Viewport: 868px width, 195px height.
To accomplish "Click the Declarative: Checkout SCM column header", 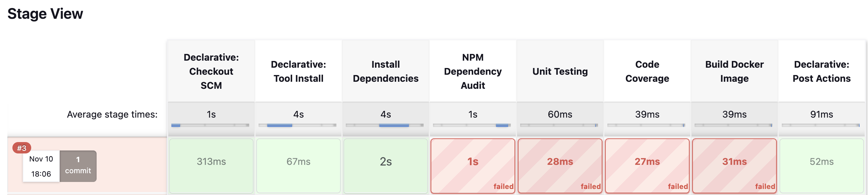I will click(x=211, y=71).
